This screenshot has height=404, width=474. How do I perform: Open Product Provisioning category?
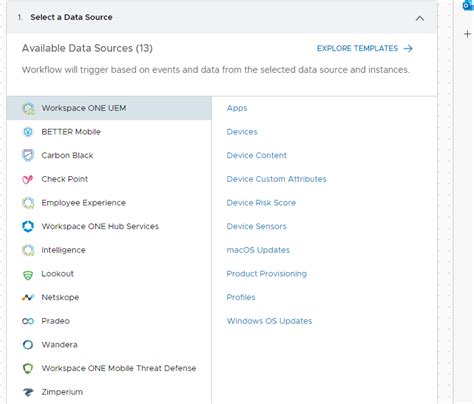click(267, 274)
